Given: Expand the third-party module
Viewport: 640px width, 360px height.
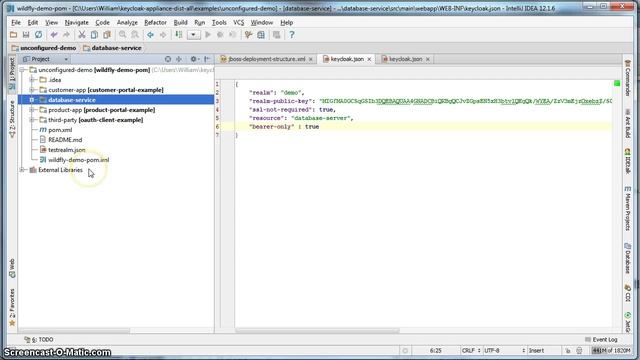Looking at the screenshot, I should (32, 120).
